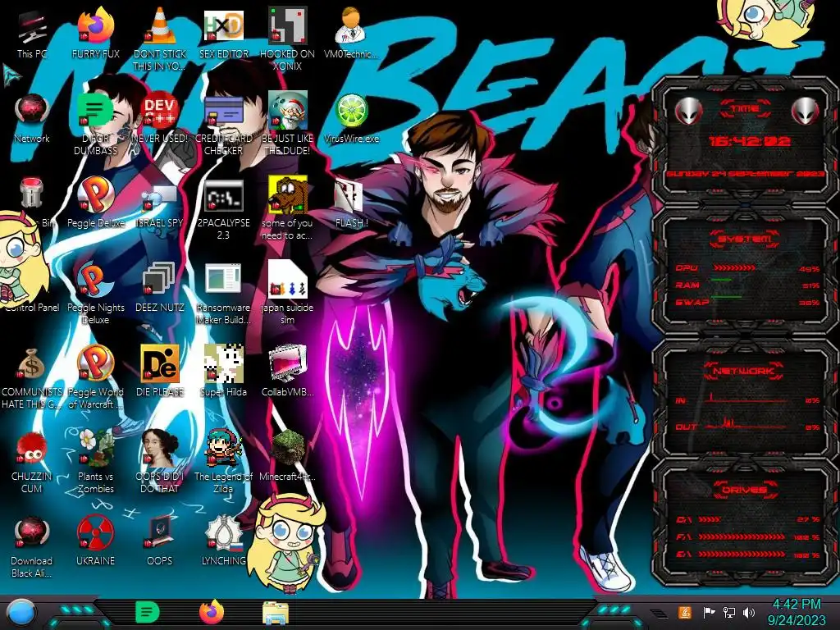Select the CREDIT CARD CHECKER icon

click(224, 123)
